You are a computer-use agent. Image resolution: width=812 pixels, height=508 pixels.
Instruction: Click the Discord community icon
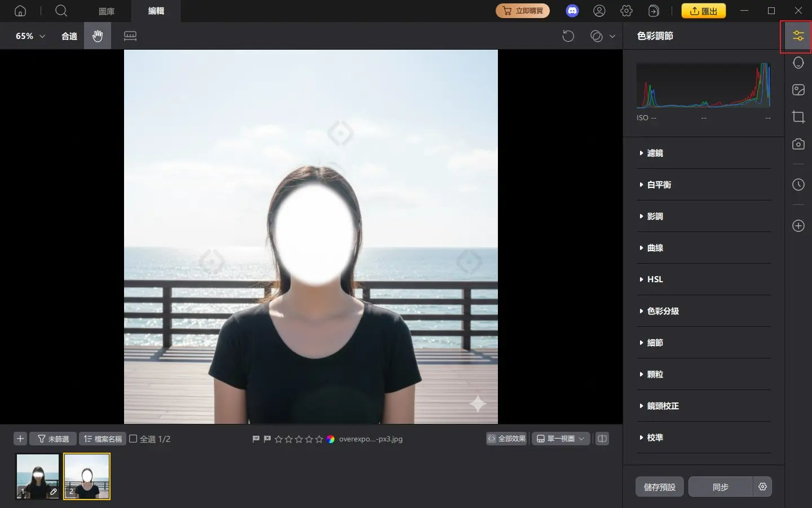(x=572, y=11)
